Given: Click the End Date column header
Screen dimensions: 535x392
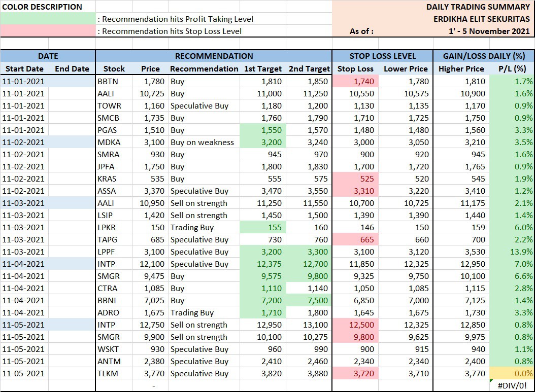Looking at the screenshot, I should [72, 68].
